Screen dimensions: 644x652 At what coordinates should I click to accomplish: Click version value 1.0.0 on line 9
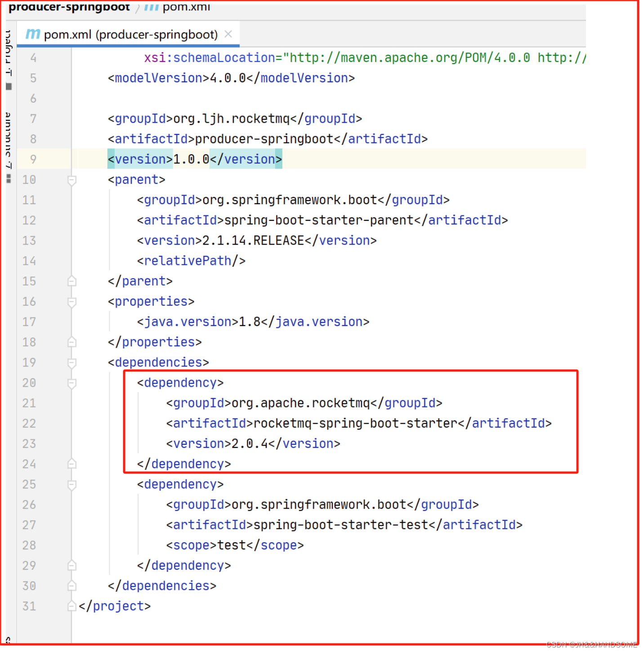(192, 159)
